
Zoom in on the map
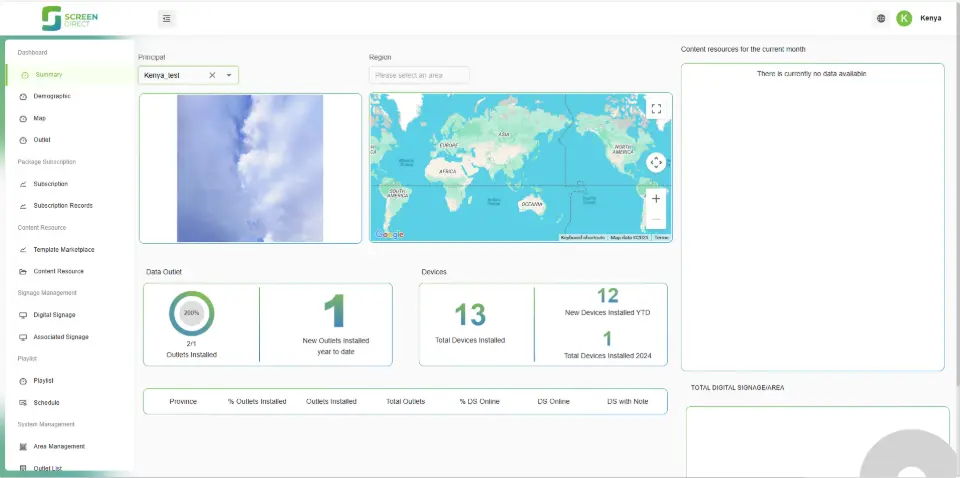coord(656,199)
